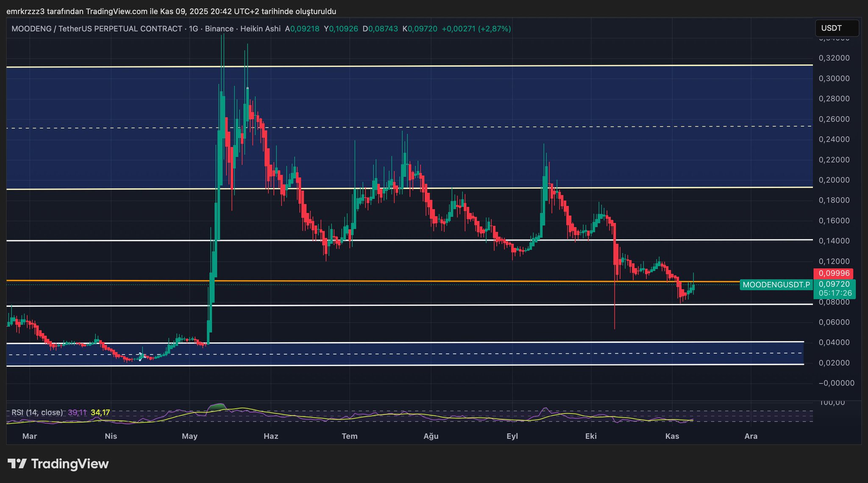
Task: Click the 0,32000 mark on price scale
Action: 834,58
